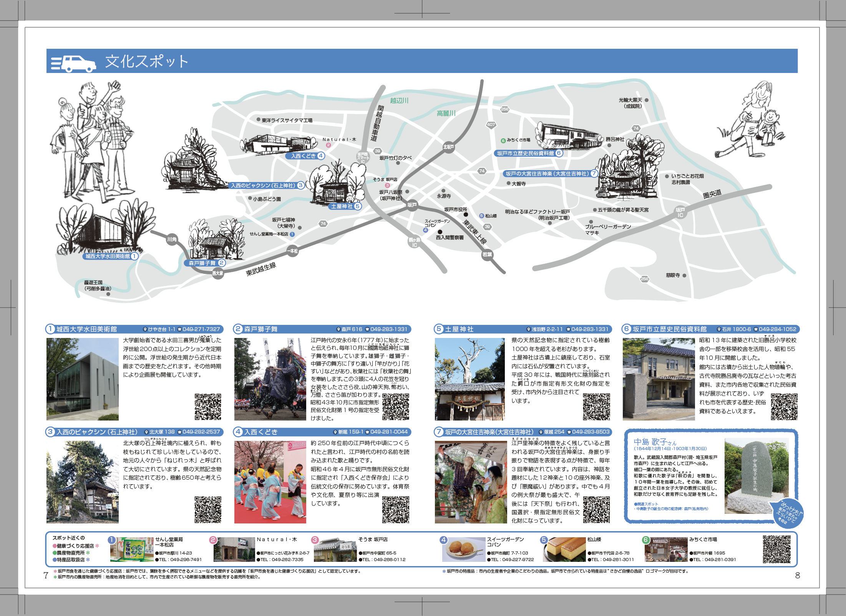Click the blue number 1 marker by せんし堂薬局 on map

pyautogui.click(x=292, y=234)
